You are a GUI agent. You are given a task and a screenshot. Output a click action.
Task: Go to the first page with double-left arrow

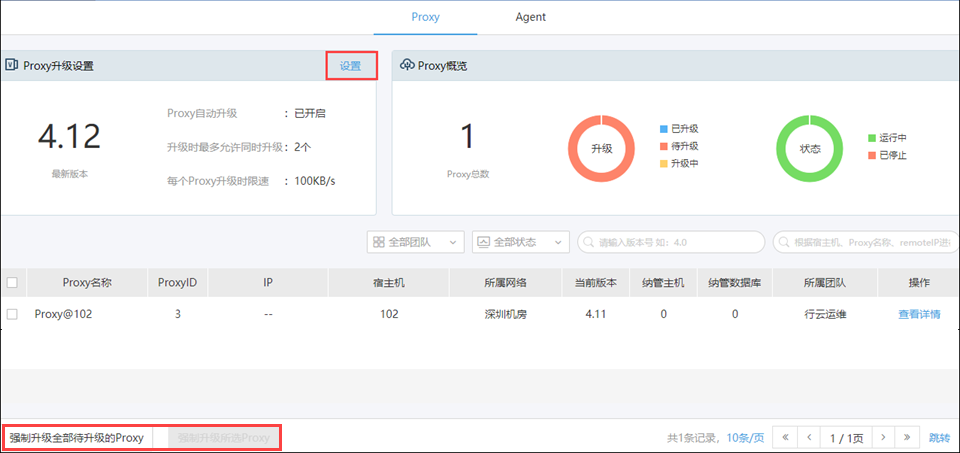click(786, 437)
